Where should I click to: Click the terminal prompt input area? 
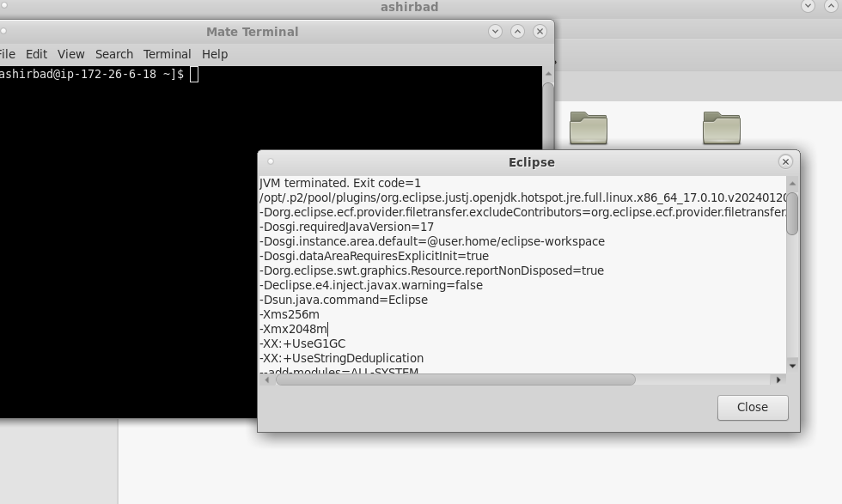pyautogui.click(x=194, y=75)
